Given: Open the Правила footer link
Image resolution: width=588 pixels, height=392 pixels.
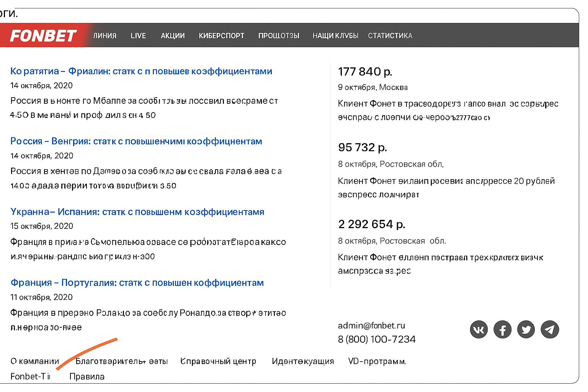Looking at the screenshot, I should point(87,377).
